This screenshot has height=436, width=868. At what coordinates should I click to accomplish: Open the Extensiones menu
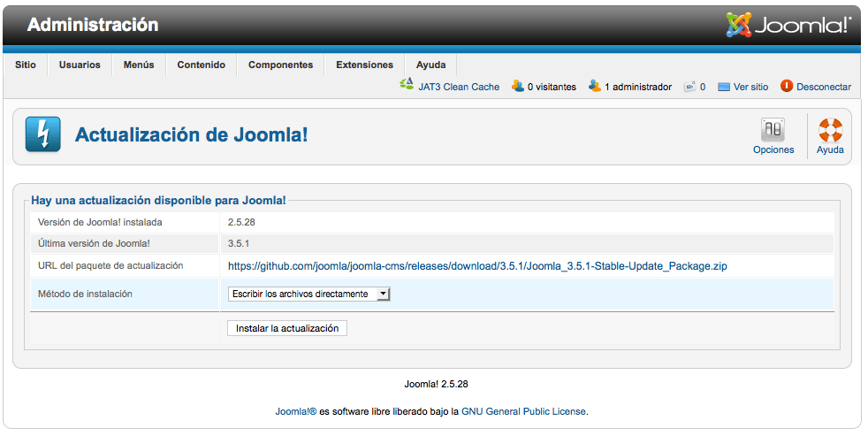tap(365, 65)
